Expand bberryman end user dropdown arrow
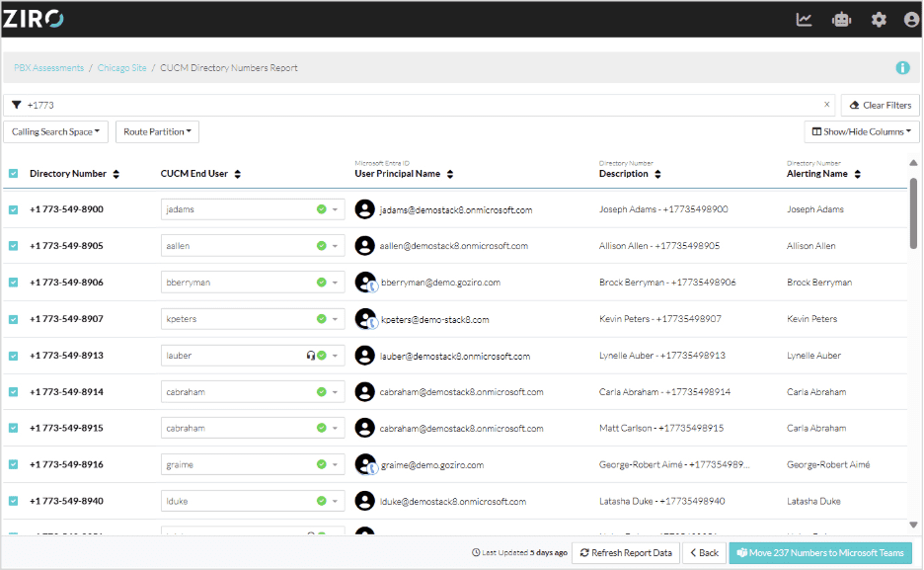Viewport: 924px width, 570px height. pyautogui.click(x=335, y=283)
